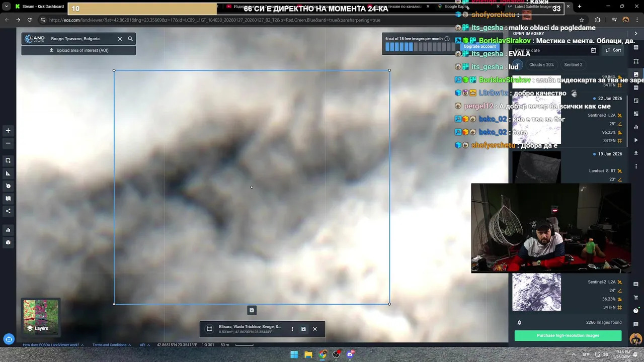Click Upgrade account button
Viewport: 644px width, 362px height.
(x=479, y=46)
